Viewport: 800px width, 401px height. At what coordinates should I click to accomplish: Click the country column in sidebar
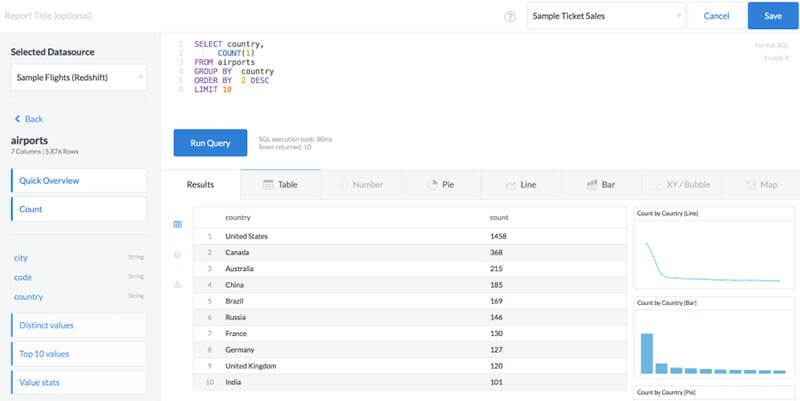[29, 296]
